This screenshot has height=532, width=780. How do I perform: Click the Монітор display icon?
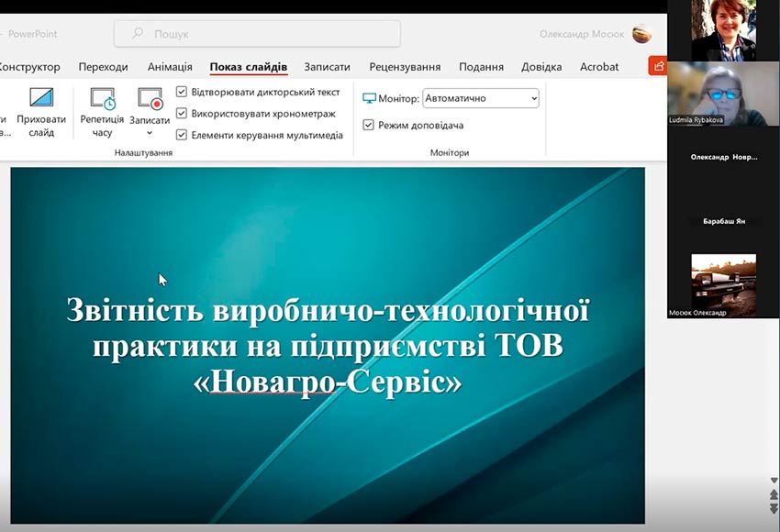370,97
